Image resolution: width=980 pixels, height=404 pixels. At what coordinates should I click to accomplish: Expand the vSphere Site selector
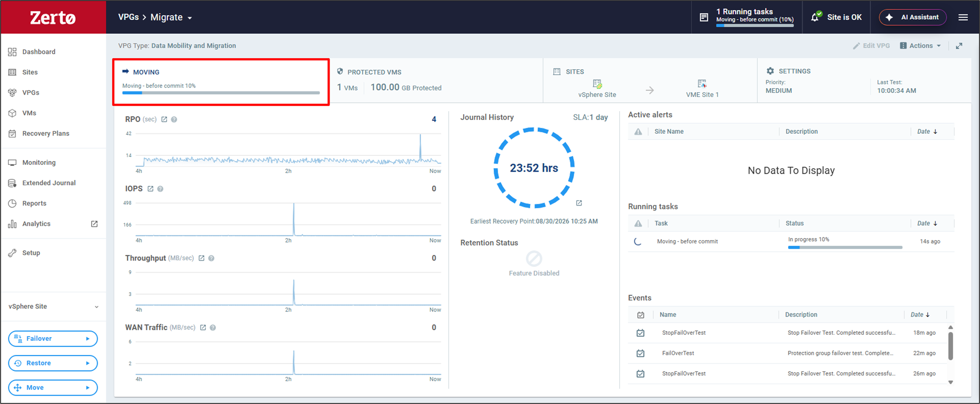[x=97, y=307]
